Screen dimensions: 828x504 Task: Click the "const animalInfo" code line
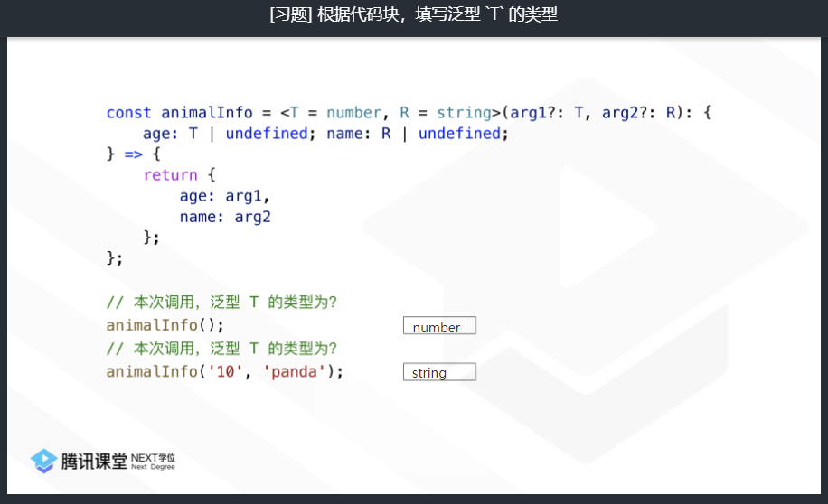409,112
